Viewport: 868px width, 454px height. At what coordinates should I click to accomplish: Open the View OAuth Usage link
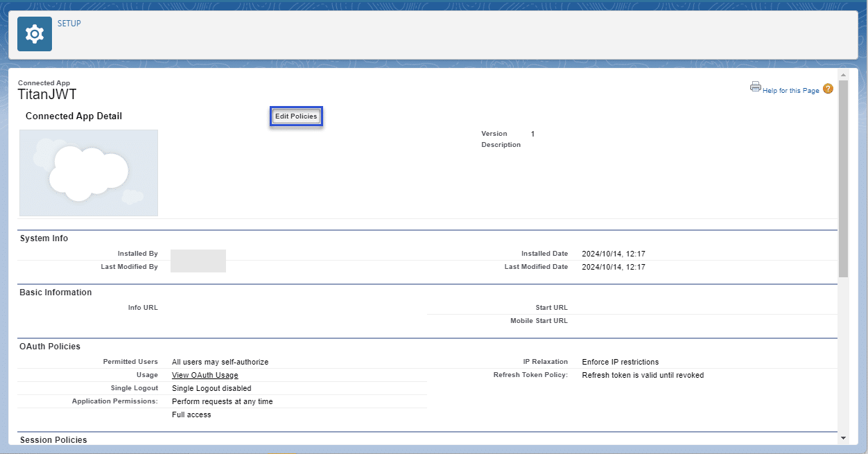205,375
